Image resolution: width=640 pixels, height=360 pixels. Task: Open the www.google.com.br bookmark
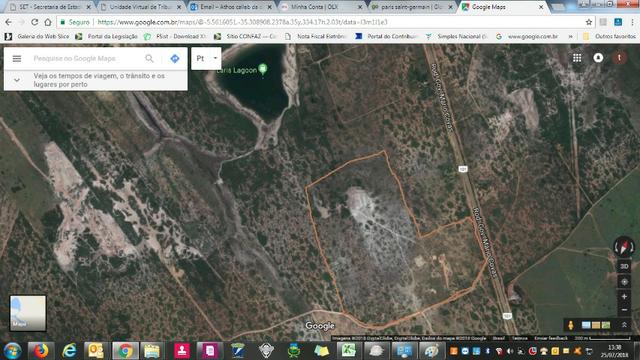pyautogui.click(x=527, y=36)
